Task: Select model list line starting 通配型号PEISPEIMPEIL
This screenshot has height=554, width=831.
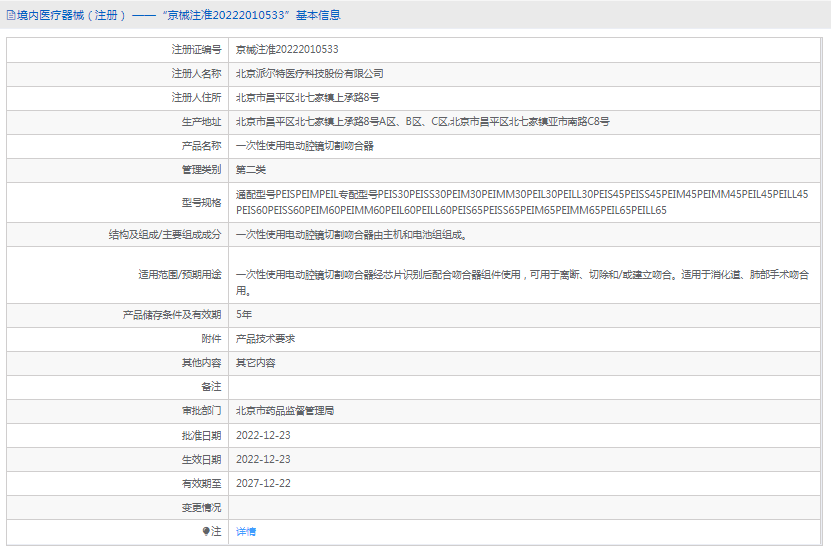Action: 522,194
